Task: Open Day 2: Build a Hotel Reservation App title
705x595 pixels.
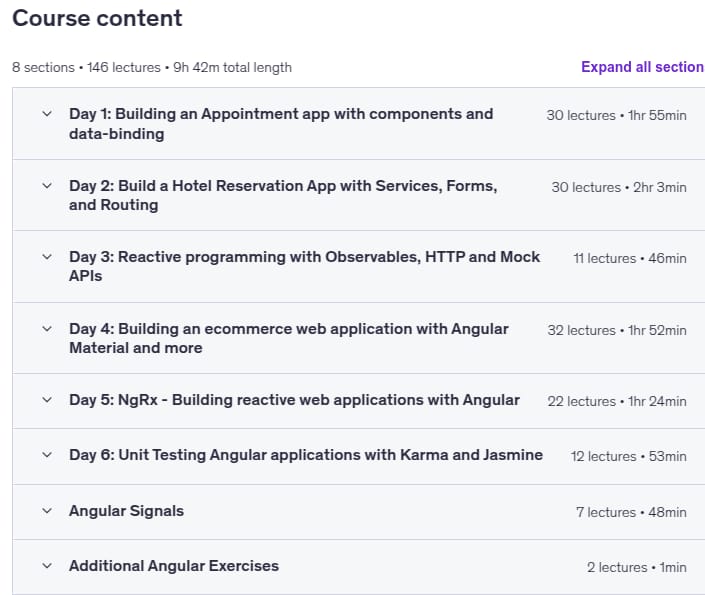Action: [283, 195]
